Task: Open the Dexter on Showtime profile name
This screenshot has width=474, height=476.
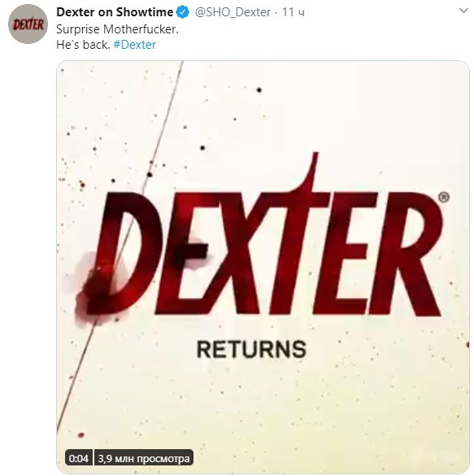Action: click(x=115, y=12)
